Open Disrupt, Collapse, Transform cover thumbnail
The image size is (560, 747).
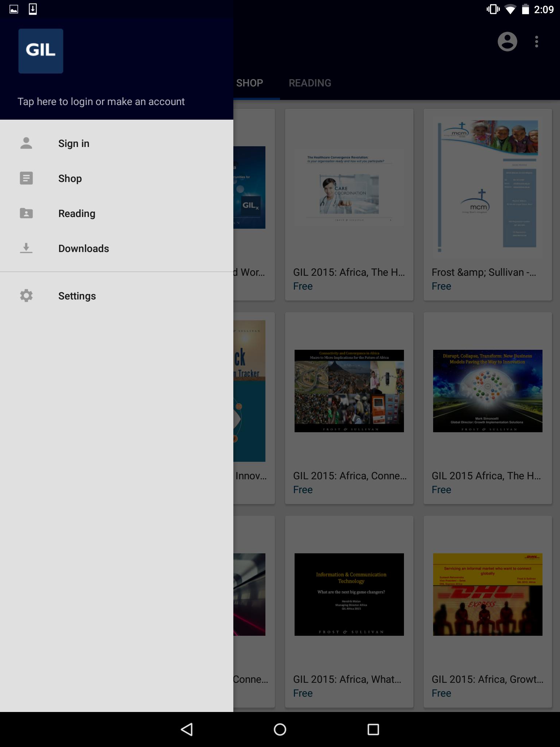[x=488, y=391]
